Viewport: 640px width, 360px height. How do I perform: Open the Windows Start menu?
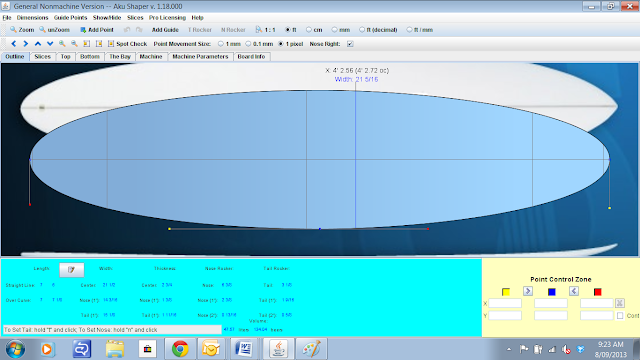point(15,349)
